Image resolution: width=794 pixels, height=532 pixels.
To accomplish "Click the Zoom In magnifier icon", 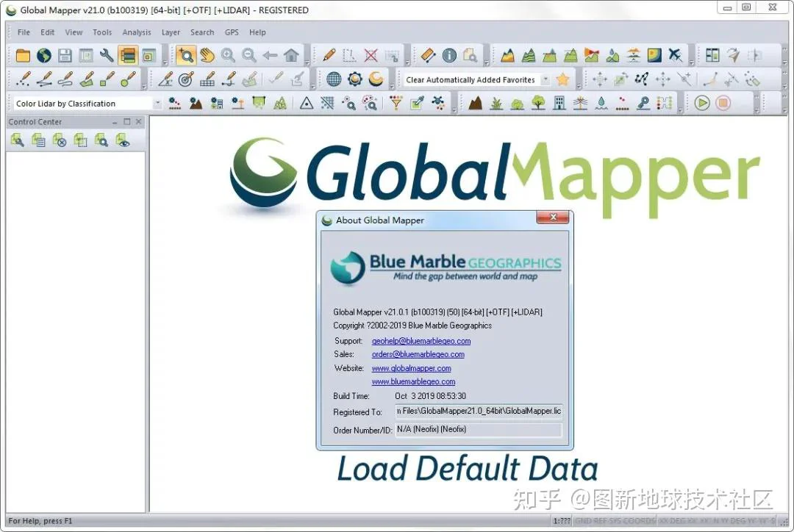I will (x=228, y=55).
